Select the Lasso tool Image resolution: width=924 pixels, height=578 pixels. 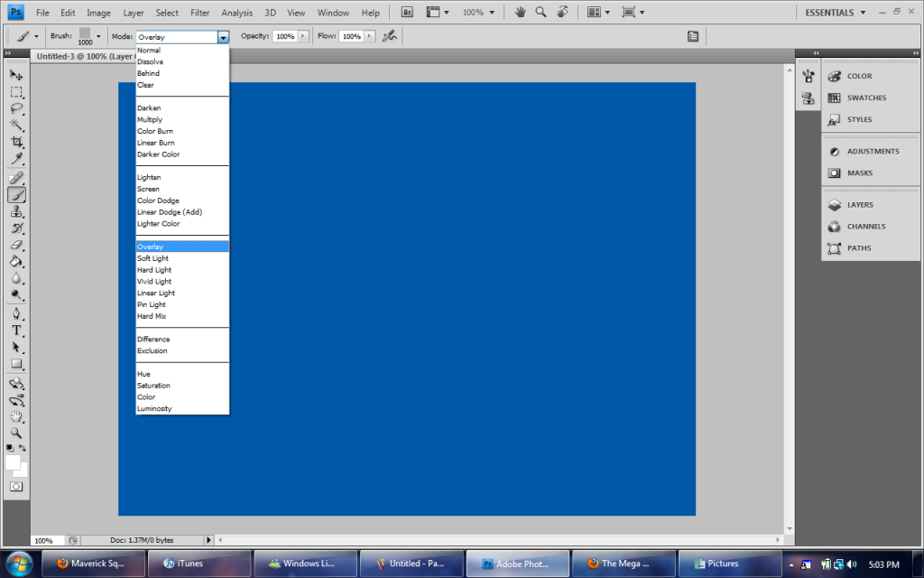click(x=16, y=108)
